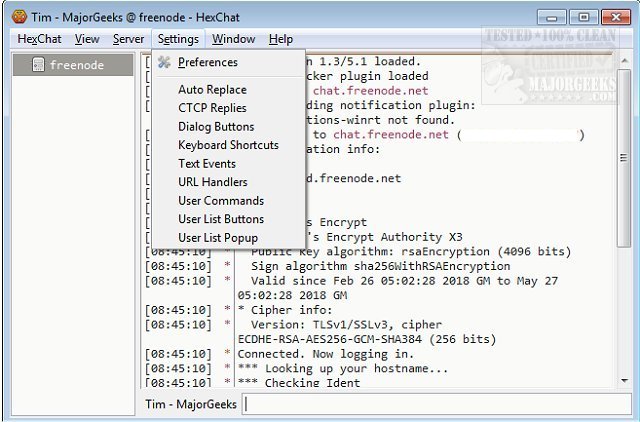Open the HexChat menu
The height and width of the screenshot is (422, 640).
click(40, 39)
